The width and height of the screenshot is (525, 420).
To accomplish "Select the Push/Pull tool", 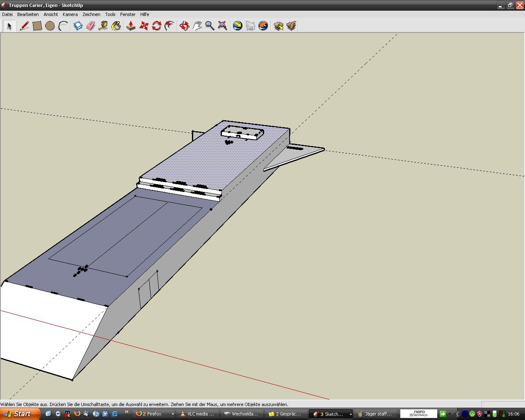I will coord(131,26).
